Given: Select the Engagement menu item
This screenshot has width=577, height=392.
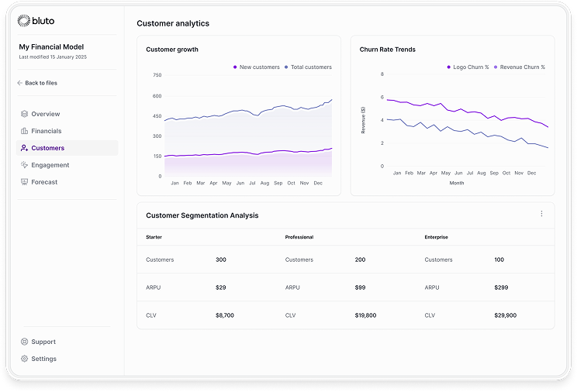Looking at the screenshot, I should pos(50,165).
